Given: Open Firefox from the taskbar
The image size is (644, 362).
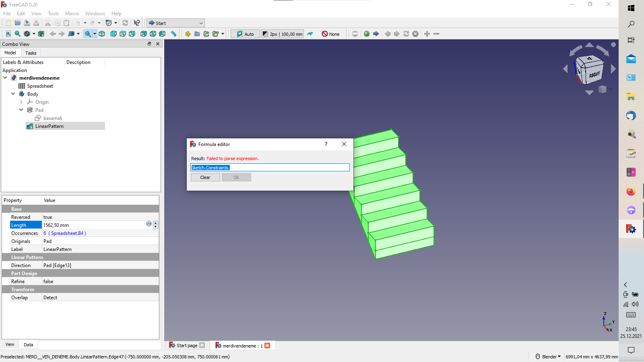Looking at the screenshot, I should 631,191.
